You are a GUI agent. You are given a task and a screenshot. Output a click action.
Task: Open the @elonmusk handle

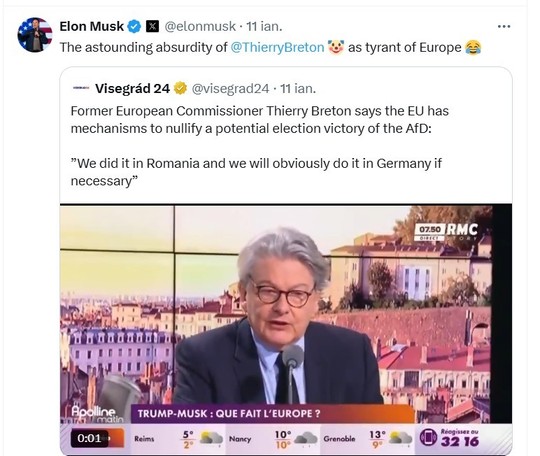tap(200, 27)
